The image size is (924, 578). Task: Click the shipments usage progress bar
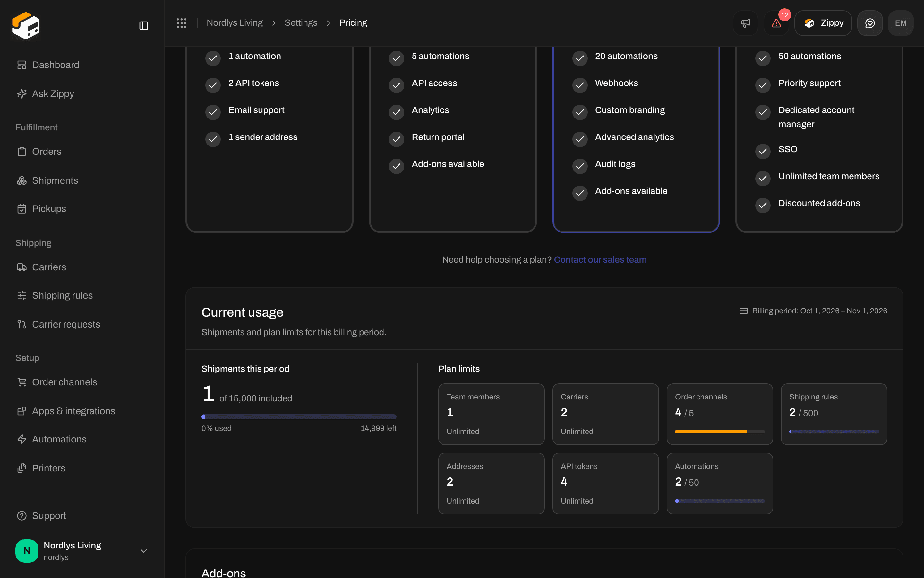299,417
